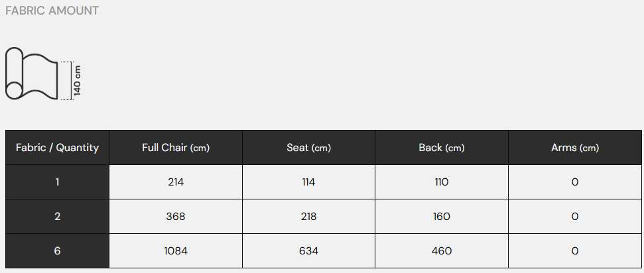This screenshot has height=273, width=644.
Task: Select the Arms (cm) column header
Action: tap(574, 148)
